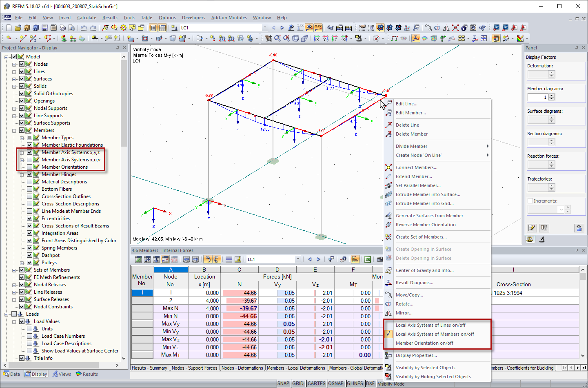Click the GLINES status bar button

(x=355, y=384)
